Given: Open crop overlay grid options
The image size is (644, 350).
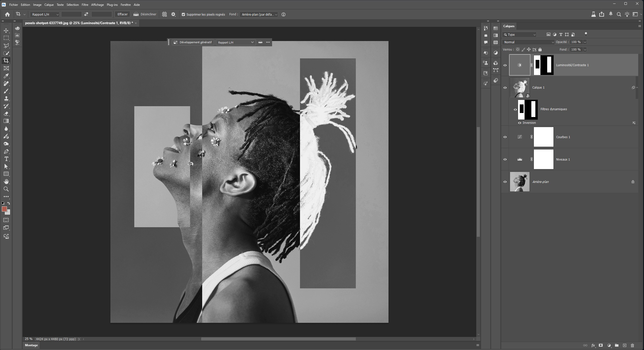Looking at the screenshot, I should click(164, 14).
